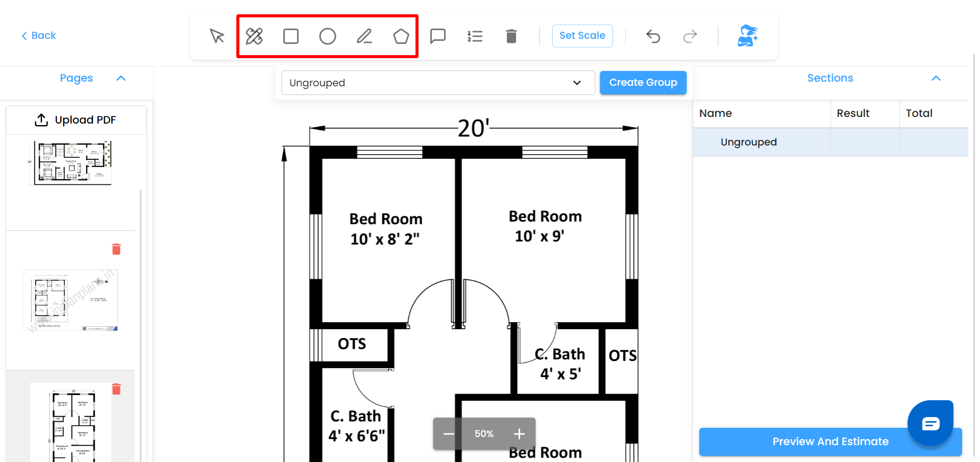Click the Total column header
The width and height of the screenshot is (980, 462).
coord(934,113)
